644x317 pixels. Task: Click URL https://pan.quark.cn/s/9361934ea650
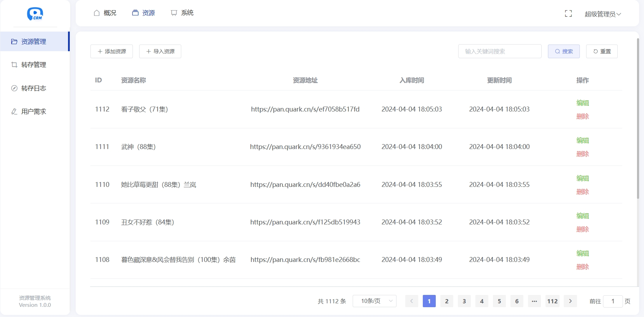point(305,147)
